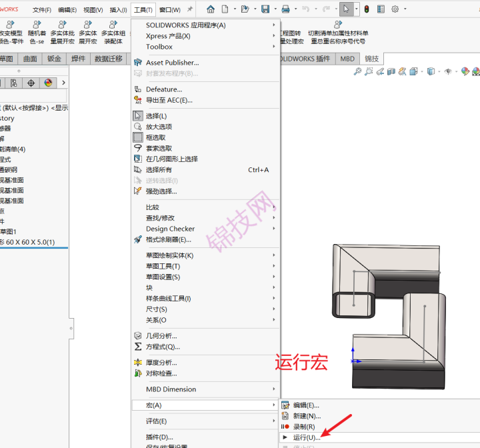Open the File Properties list icon
This screenshot has height=448, width=480.
pyautogui.click(x=381, y=9)
